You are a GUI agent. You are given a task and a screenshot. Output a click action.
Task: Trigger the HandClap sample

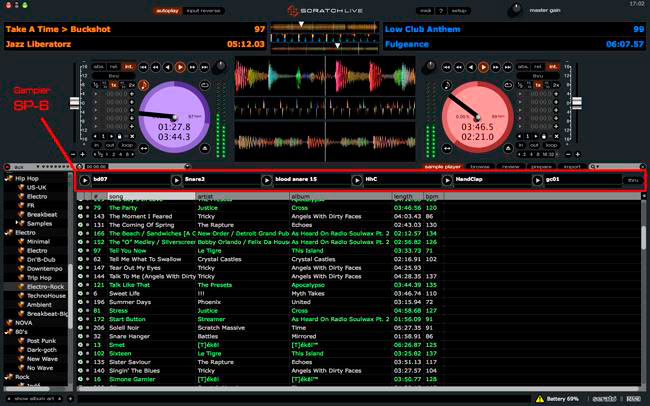447,180
